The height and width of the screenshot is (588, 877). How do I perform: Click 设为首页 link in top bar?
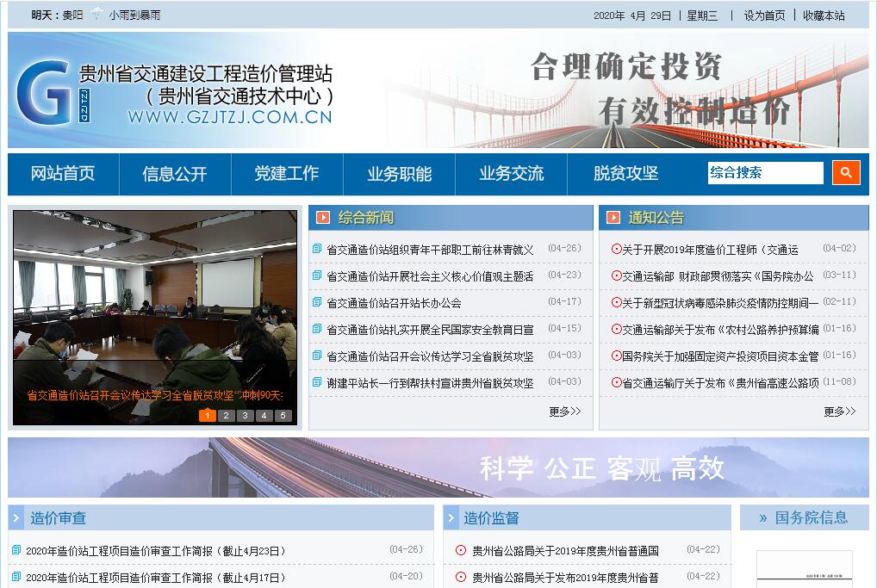[764, 15]
